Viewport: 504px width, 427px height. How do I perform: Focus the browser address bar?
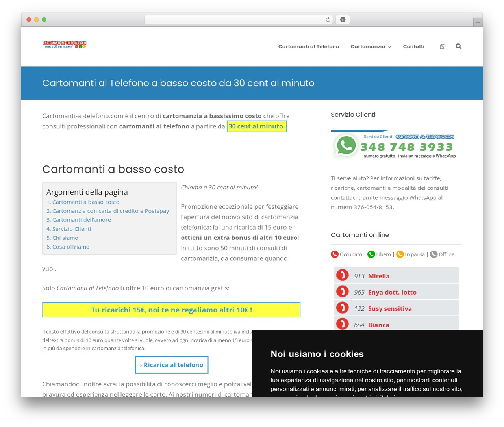tap(238, 20)
